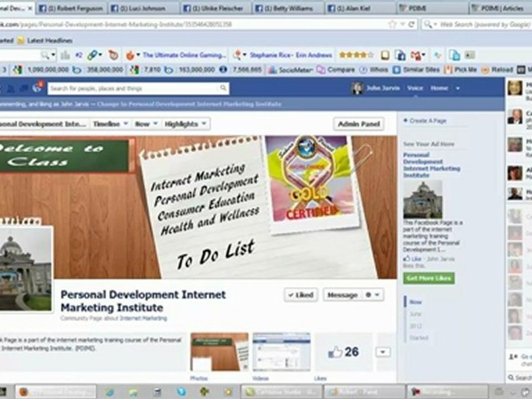
Task: Click the Pick Me toolbar button
Action: pyautogui.click(x=461, y=70)
